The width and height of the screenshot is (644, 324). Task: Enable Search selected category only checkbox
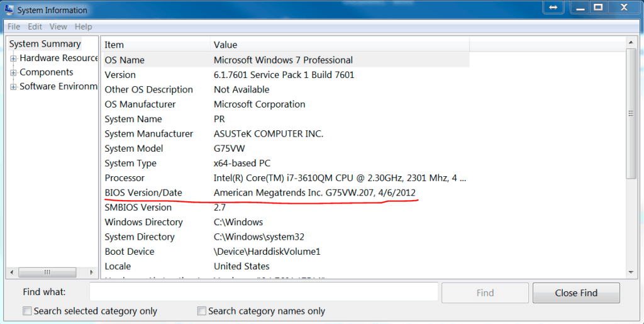pyautogui.click(x=27, y=311)
